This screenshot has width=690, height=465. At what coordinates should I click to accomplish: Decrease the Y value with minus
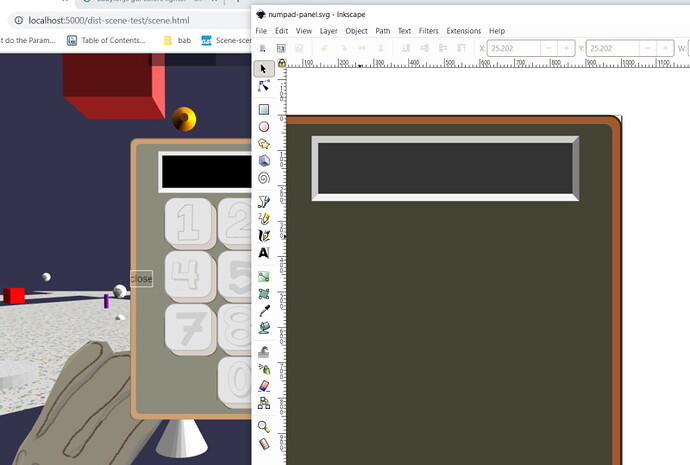(x=648, y=48)
